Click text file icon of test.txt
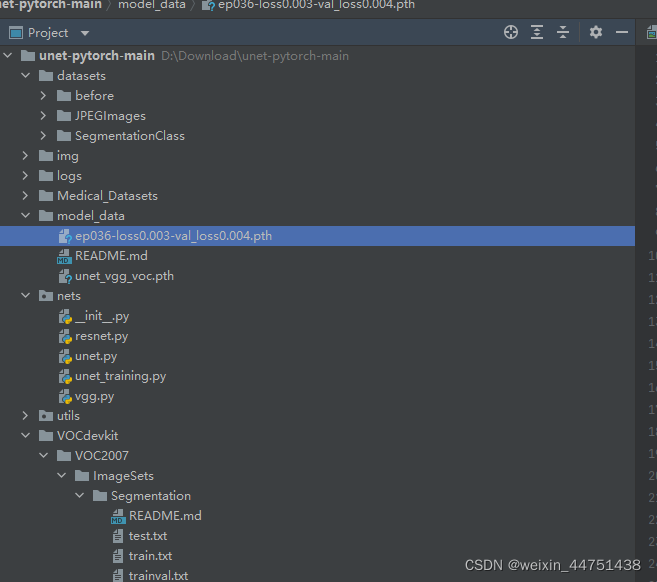Screen dimensions: 657x582 tap(118, 536)
